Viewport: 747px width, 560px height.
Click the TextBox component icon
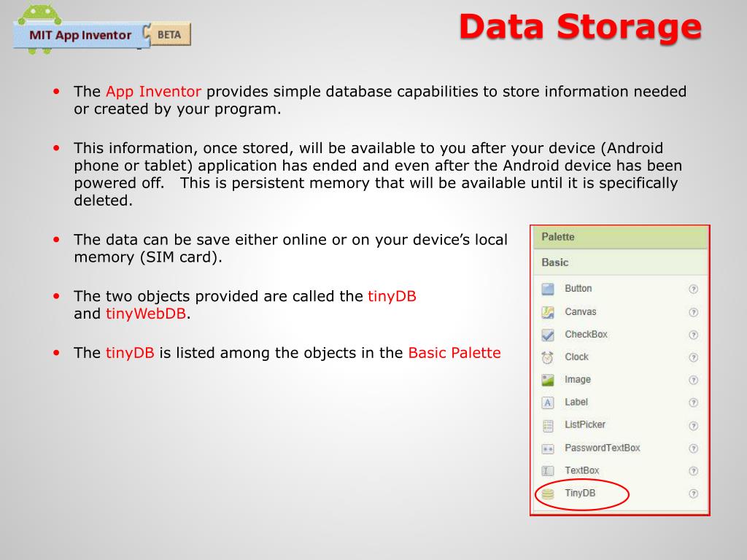pyautogui.click(x=548, y=471)
